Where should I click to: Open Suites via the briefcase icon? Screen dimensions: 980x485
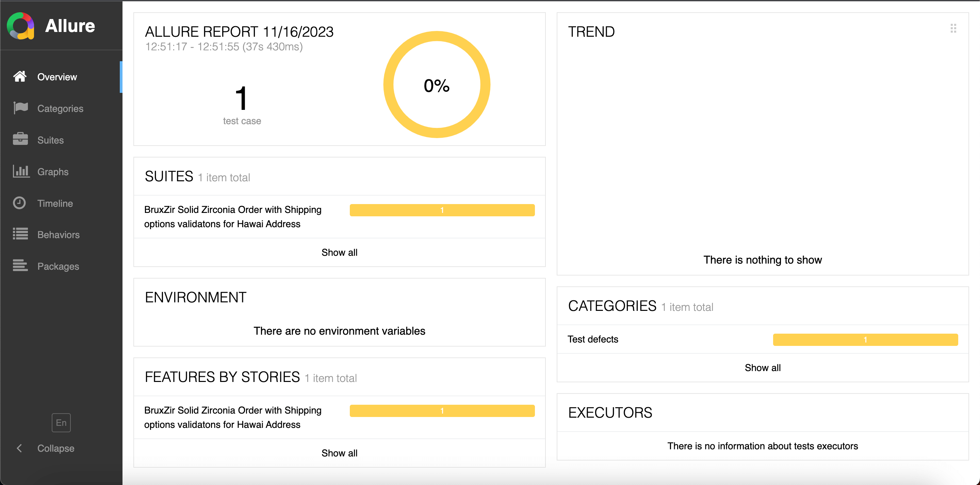pos(20,139)
